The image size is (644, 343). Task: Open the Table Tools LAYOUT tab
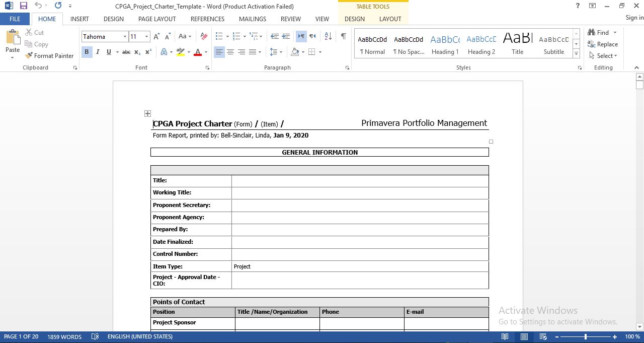[390, 19]
